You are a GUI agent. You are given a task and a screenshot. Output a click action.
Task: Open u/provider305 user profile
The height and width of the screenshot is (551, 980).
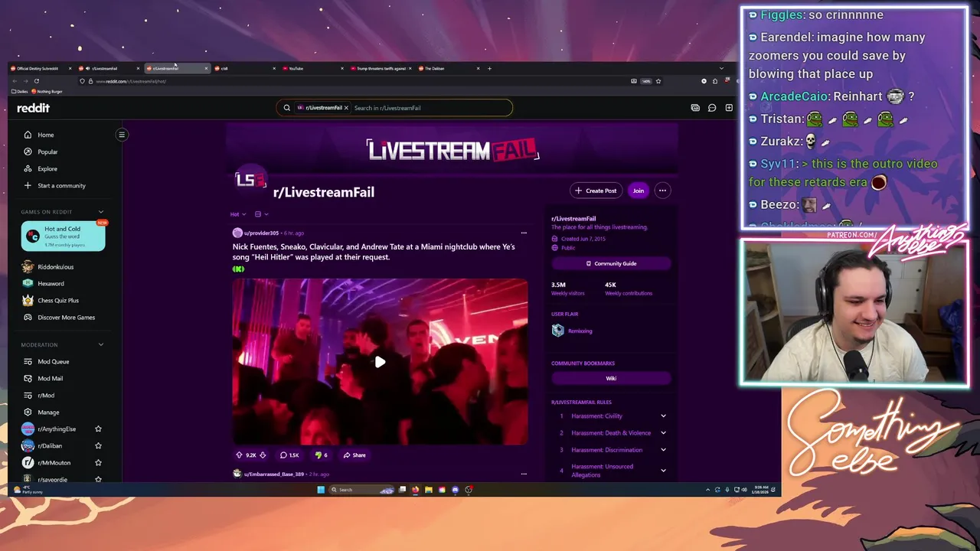tap(261, 233)
